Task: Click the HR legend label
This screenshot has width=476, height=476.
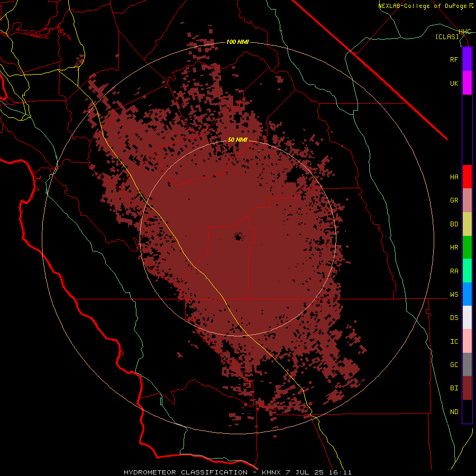Action: tap(454, 248)
